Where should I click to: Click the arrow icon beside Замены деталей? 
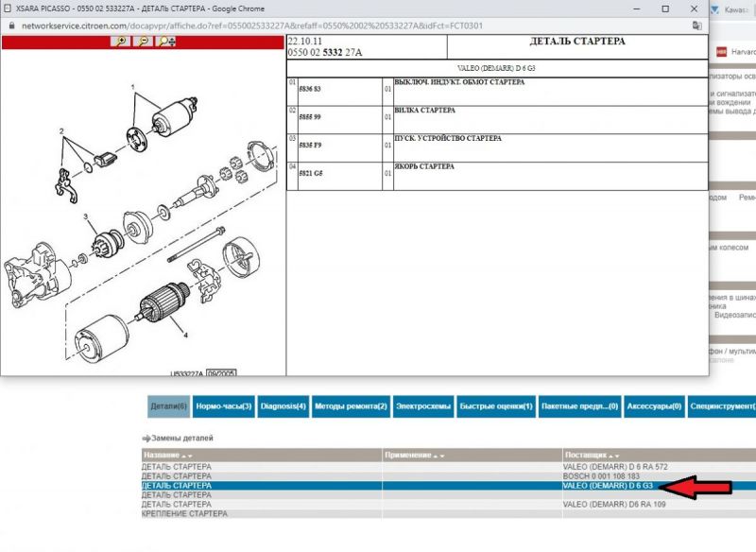(x=146, y=439)
